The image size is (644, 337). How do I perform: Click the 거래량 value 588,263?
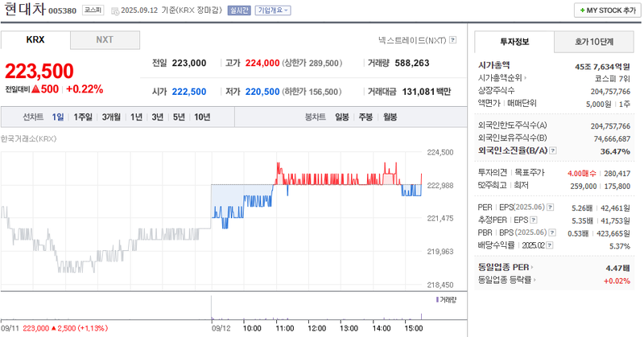click(412, 63)
